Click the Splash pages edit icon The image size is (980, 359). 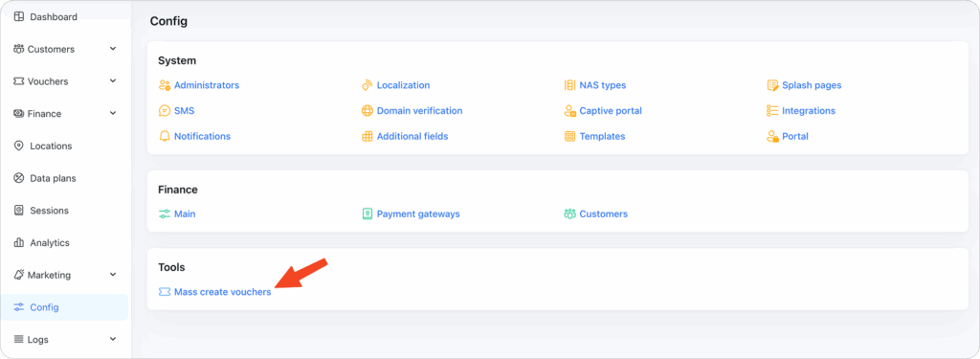tap(772, 85)
